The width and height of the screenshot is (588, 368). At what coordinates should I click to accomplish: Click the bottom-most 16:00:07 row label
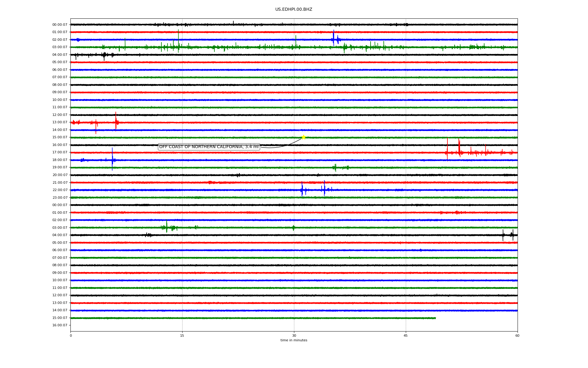[60, 325]
